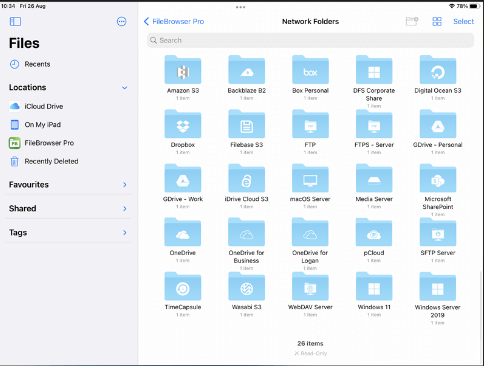Image resolution: width=484 pixels, height=366 pixels.
Task: Open the SFTP Server folder
Action: pyautogui.click(x=438, y=232)
